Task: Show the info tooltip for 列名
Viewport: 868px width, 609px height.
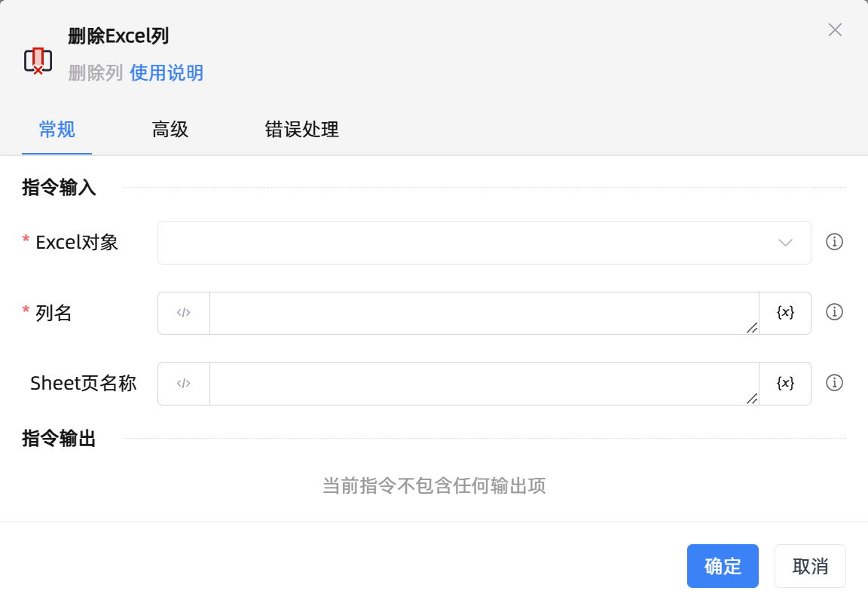Action: 834,312
